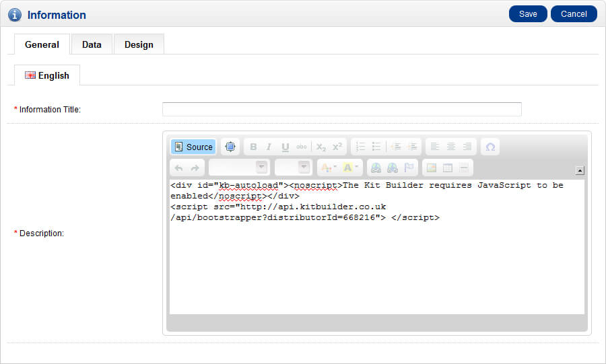Insert a numbered list
Screen dimensions: 606x364
360,147
